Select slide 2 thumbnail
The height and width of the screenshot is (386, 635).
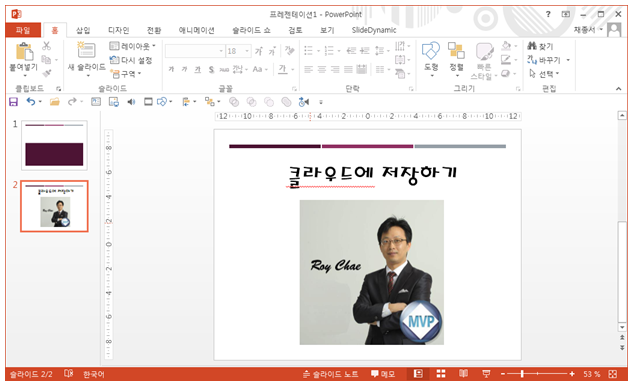coord(54,206)
